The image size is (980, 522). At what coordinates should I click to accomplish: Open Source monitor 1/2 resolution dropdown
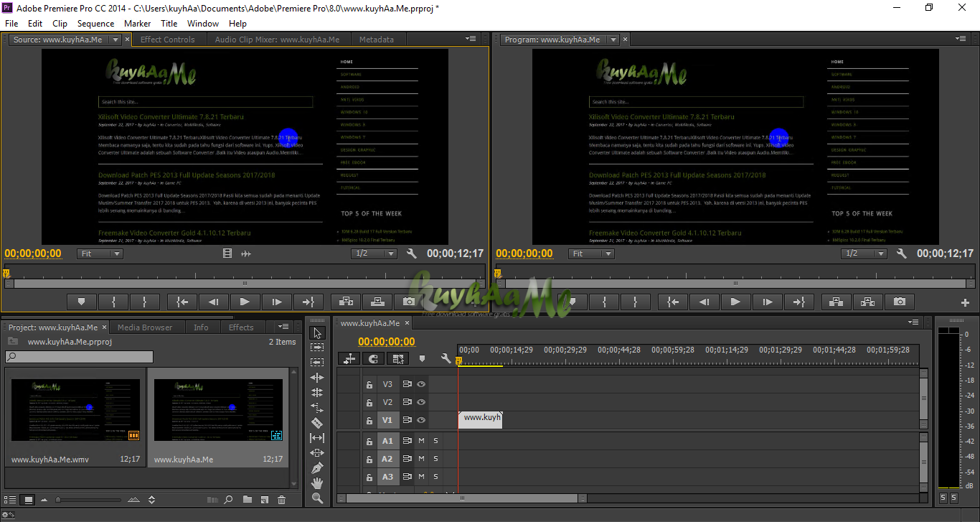point(374,253)
